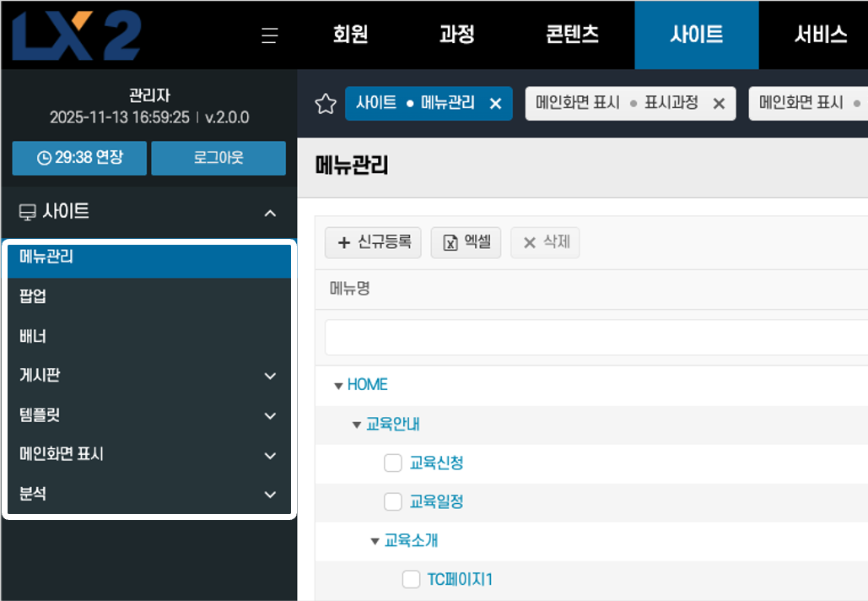Expand the 게시판 sidebar submenu

[x=270, y=376]
